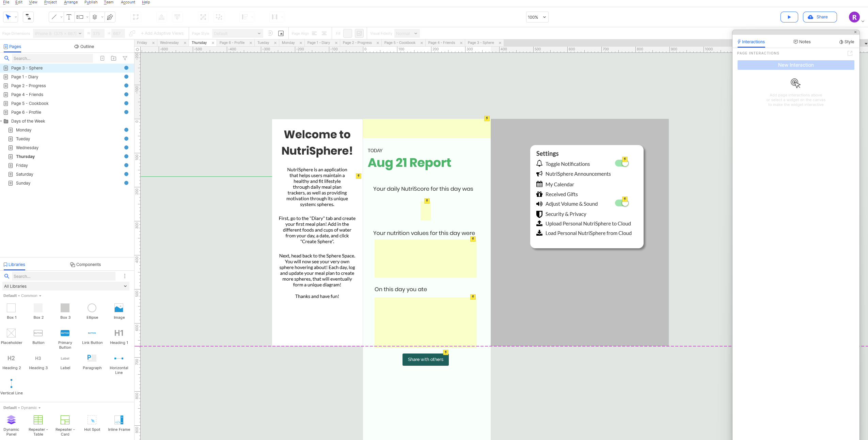Click the page Fill color swatch
Image resolution: width=868 pixels, height=440 pixels.
347,33
